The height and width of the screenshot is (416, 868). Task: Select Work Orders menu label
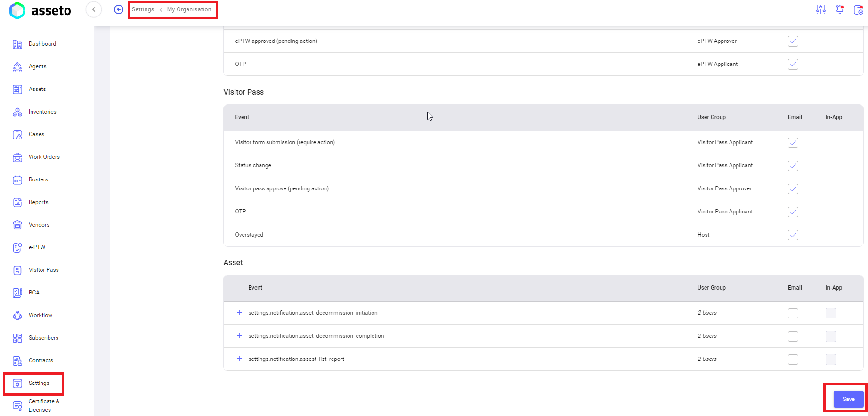(x=44, y=157)
